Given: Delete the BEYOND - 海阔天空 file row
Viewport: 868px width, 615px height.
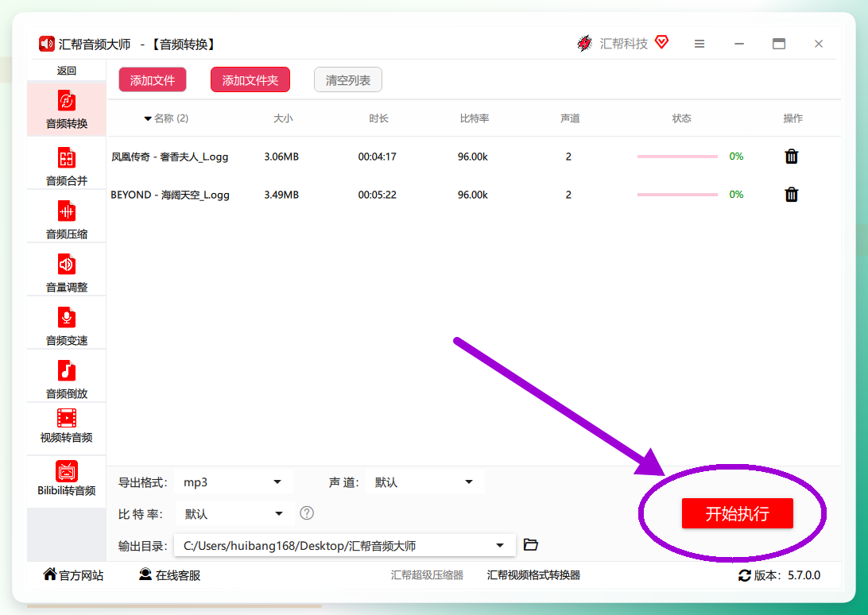Looking at the screenshot, I should pyautogui.click(x=792, y=195).
